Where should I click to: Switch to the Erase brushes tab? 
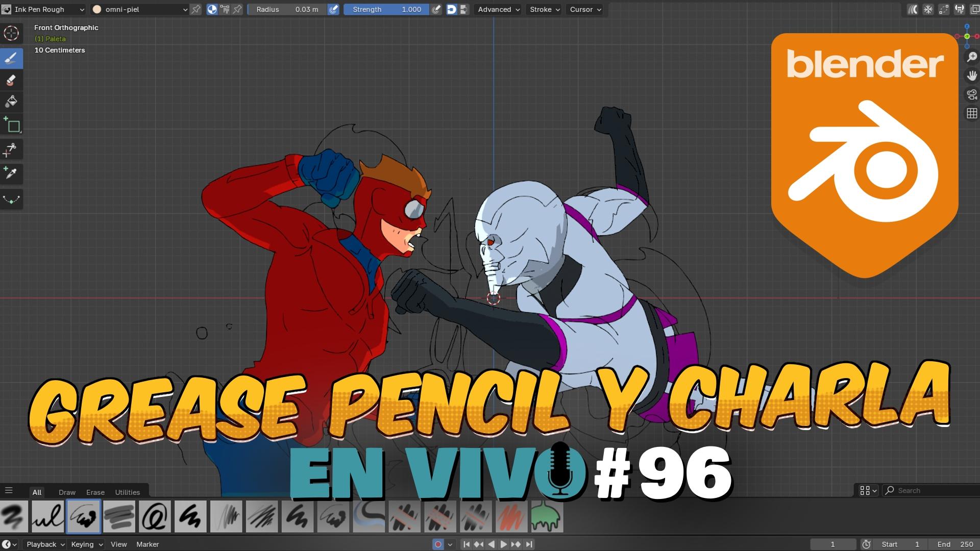95,492
